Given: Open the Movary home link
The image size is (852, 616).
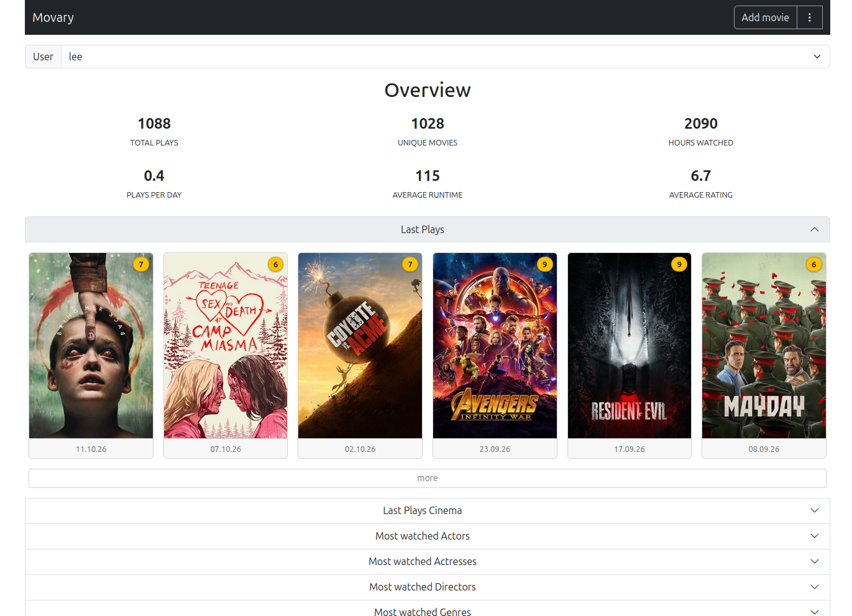Looking at the screenshot, I should pos(53,17).
